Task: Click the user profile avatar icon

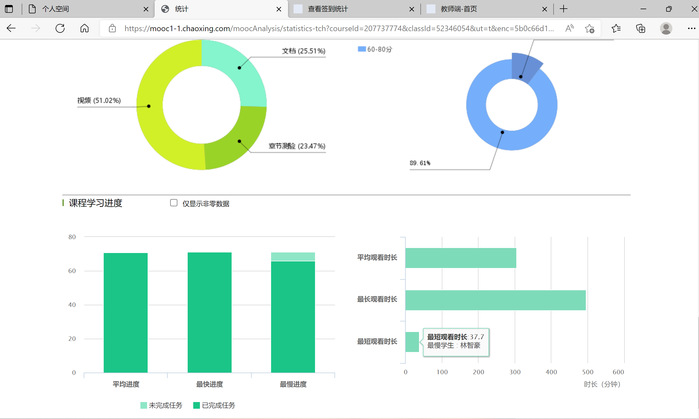Action: point(666,29)
